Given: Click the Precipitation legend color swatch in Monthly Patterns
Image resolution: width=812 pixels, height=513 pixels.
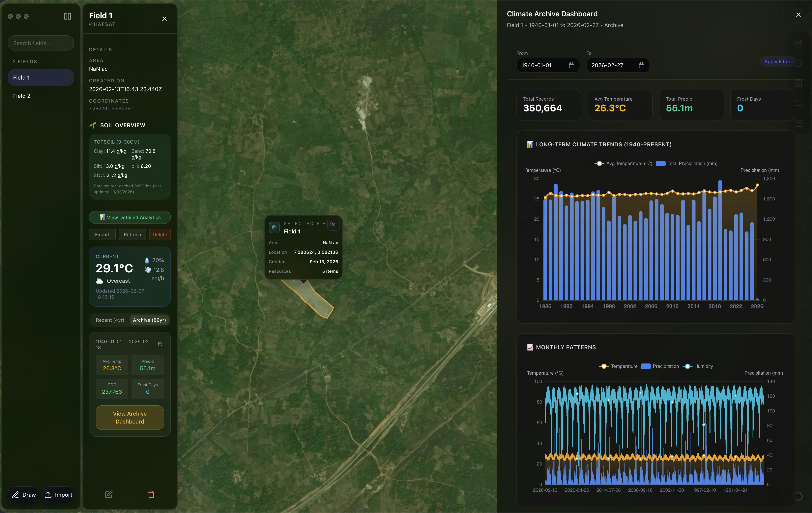Looking at the screenshot, I should [x=645, y=366].
